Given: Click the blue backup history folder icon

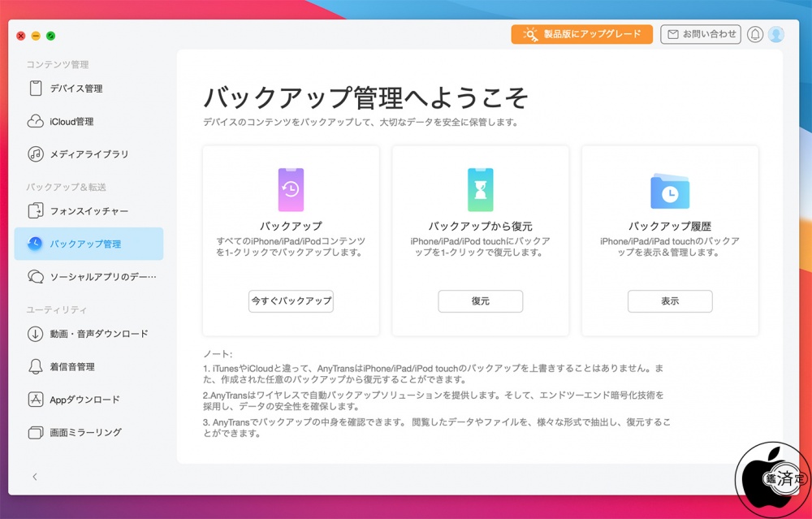Looking at the screenshot, I should pyautogui.click(x=670, y=191).
